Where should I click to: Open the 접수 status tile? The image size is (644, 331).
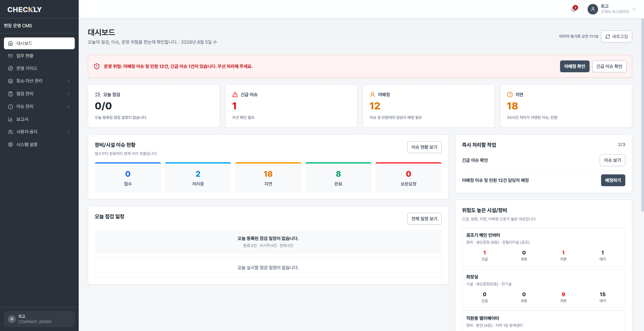pyautogui.click(x=128, y=177)
